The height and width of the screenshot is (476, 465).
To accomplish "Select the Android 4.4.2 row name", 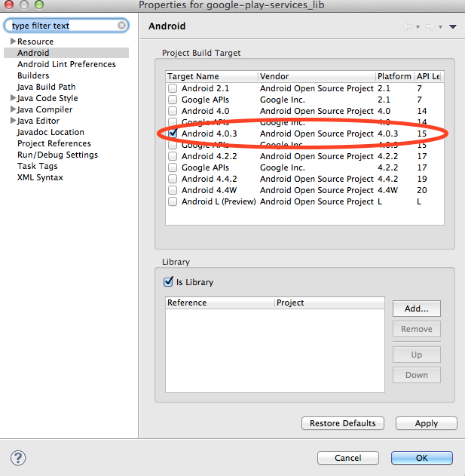I will [x=209, y=179].
